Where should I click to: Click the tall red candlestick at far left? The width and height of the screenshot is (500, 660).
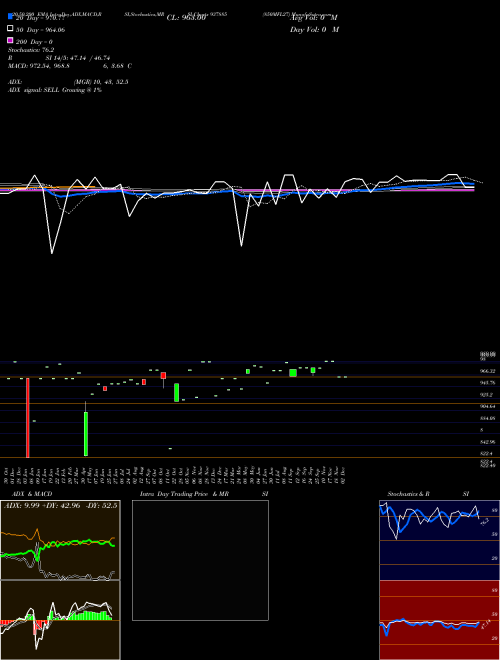[x=28, y=418]
